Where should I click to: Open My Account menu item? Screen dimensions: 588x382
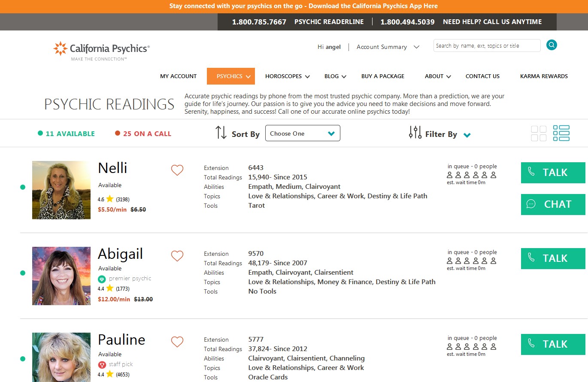[x=178, y=76]
